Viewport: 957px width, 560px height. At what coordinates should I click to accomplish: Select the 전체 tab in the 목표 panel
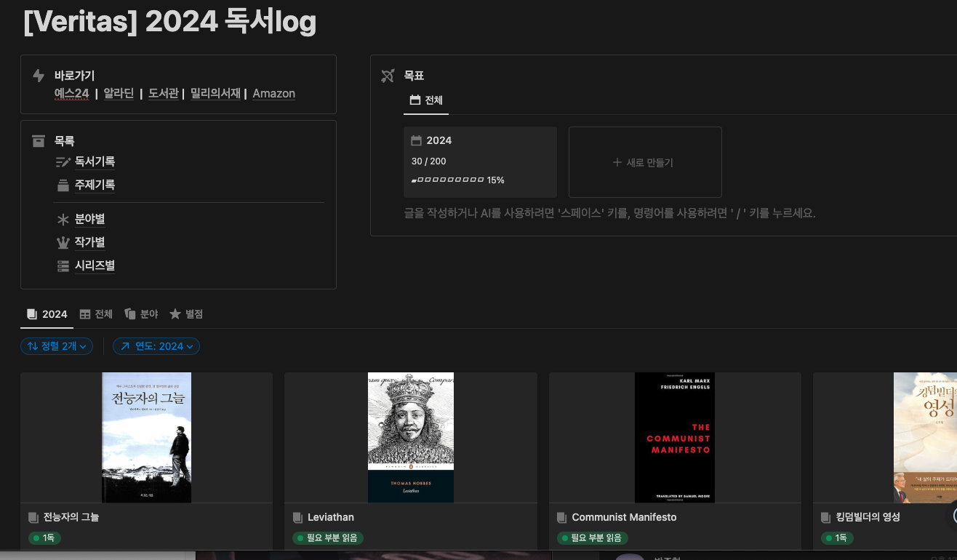tap(426, 100)
